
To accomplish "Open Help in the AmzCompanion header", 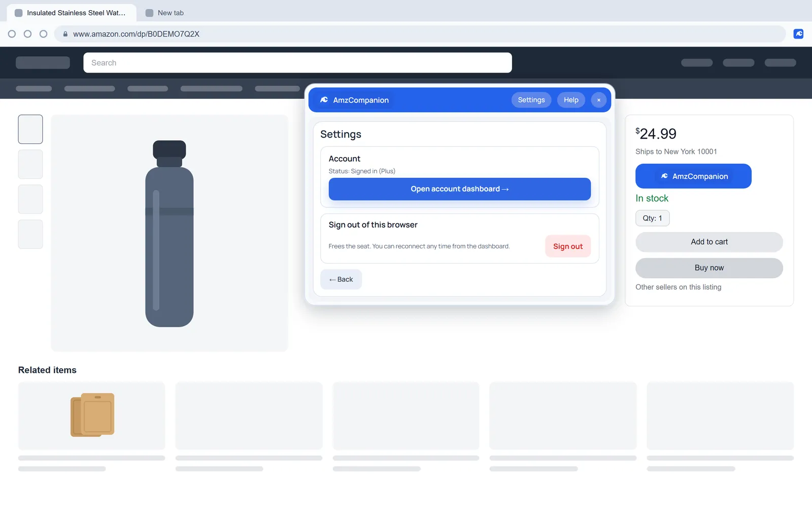I will click(571, 100).
